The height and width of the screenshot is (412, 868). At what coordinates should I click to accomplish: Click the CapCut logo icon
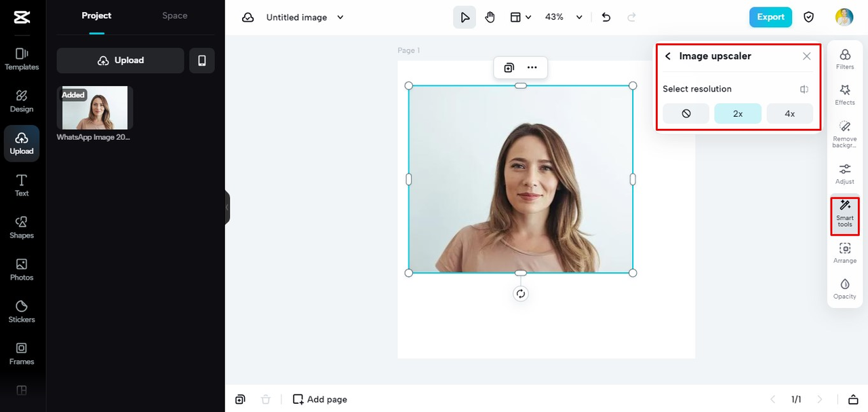(21, 18)
